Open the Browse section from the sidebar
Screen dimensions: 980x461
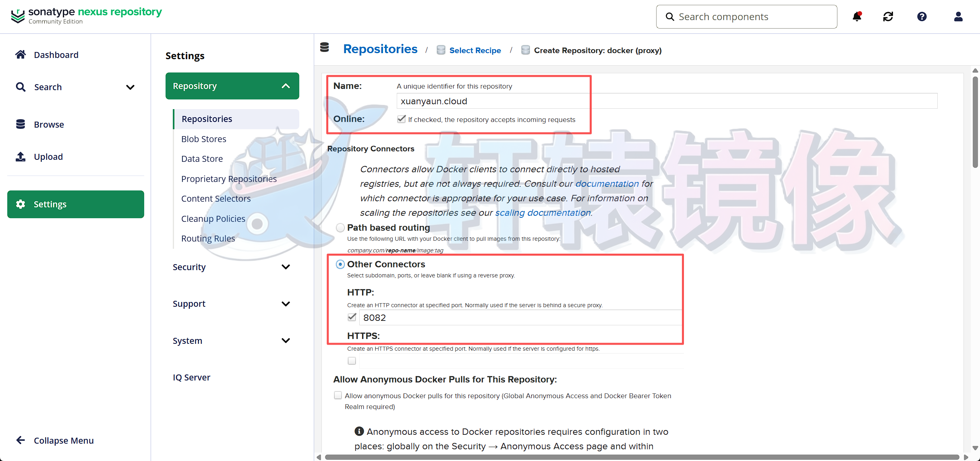[21, 124]
